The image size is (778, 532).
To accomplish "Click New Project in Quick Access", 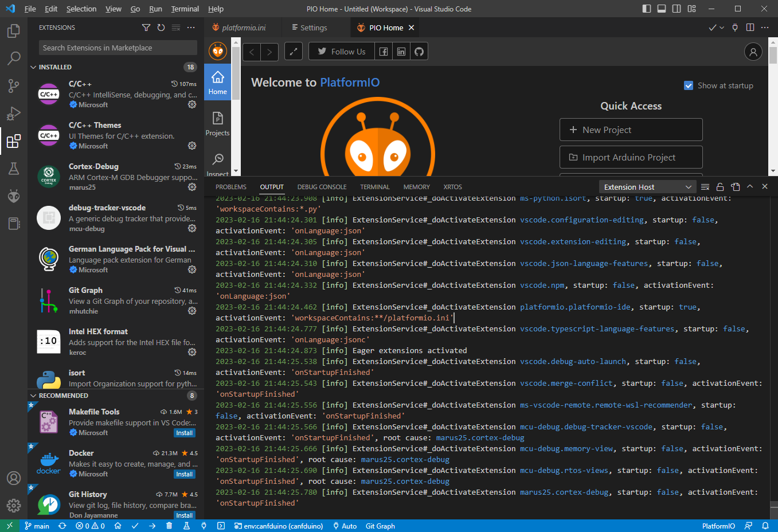I will click(x=631, y=130).
